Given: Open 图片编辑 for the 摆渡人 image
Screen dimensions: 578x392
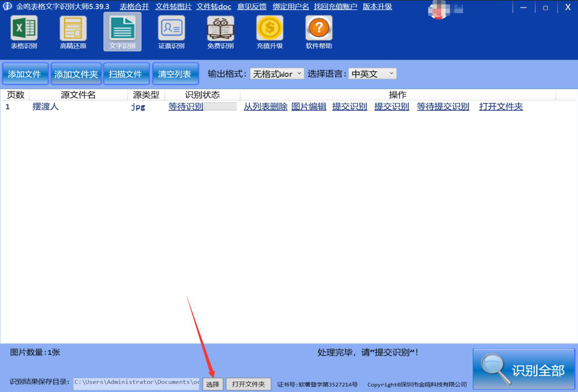Looking at the screenshot, I should [x=309, y=106].
